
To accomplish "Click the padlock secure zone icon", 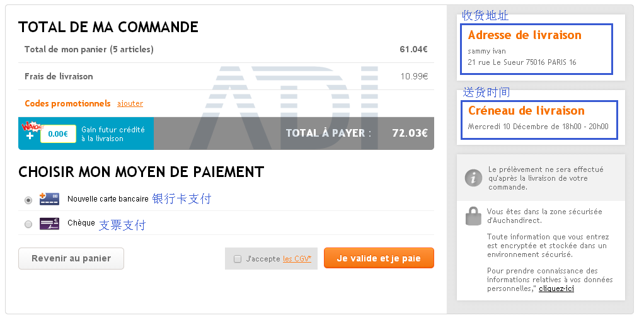I will [473, 216].
